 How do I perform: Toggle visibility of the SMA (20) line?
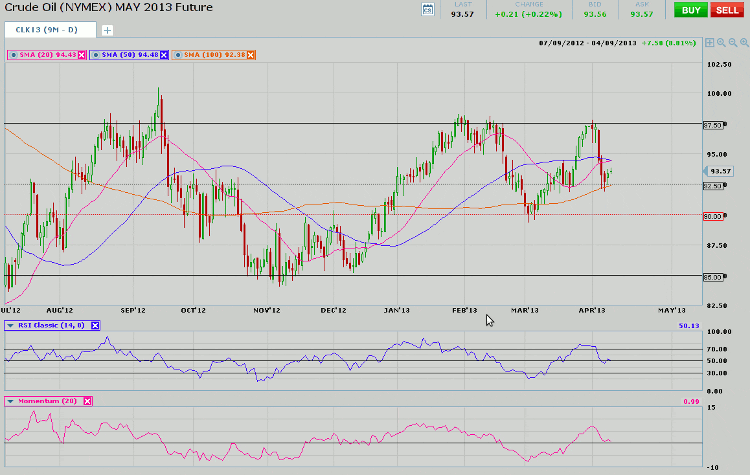point(12,54)
